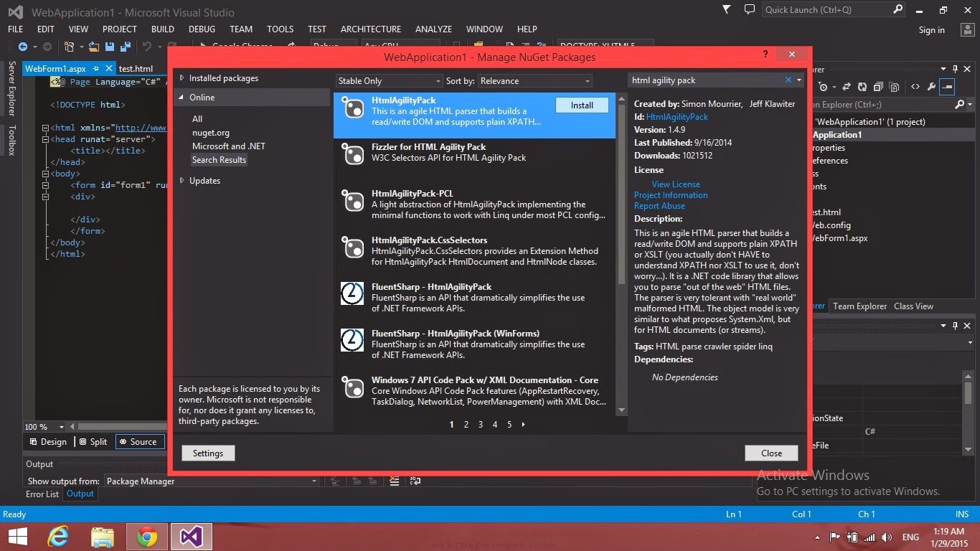Clear All Output messages icon

(394, 481)
